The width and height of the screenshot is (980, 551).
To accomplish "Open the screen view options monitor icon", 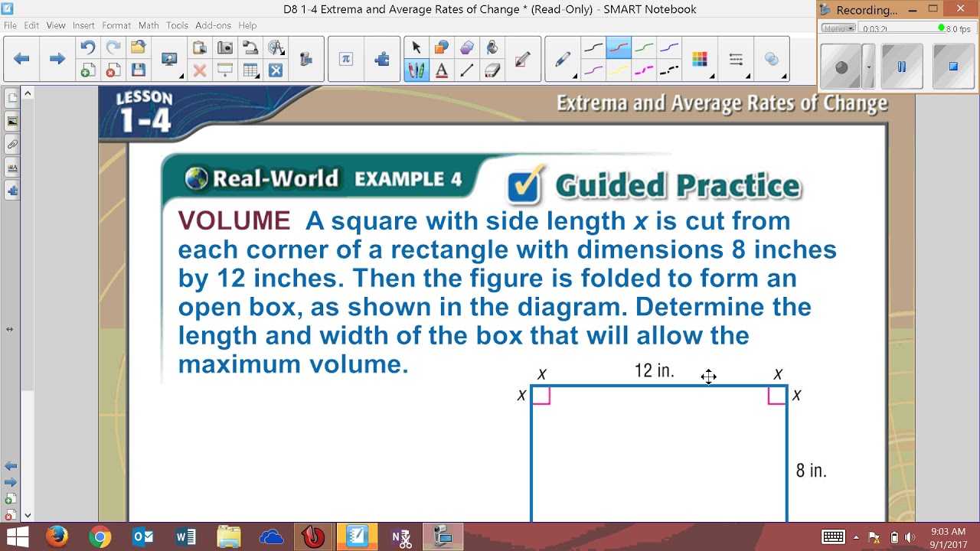I will pos(169,60).
